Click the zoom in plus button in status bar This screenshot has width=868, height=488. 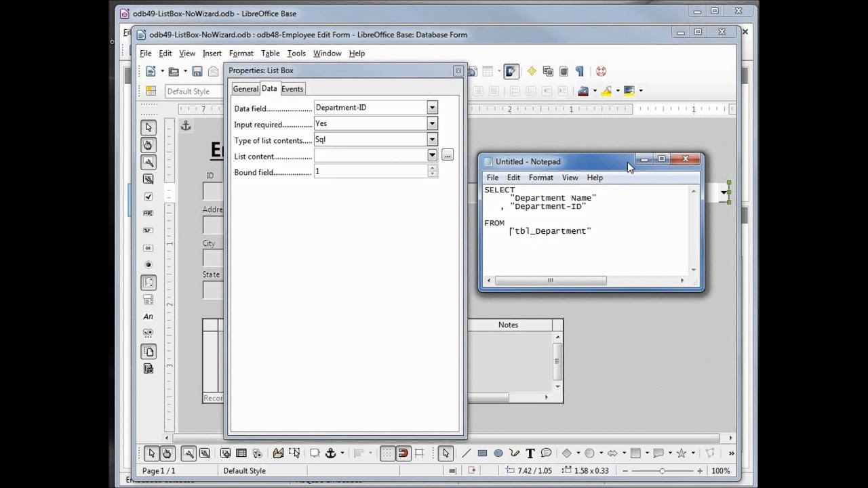pos(701,471)
